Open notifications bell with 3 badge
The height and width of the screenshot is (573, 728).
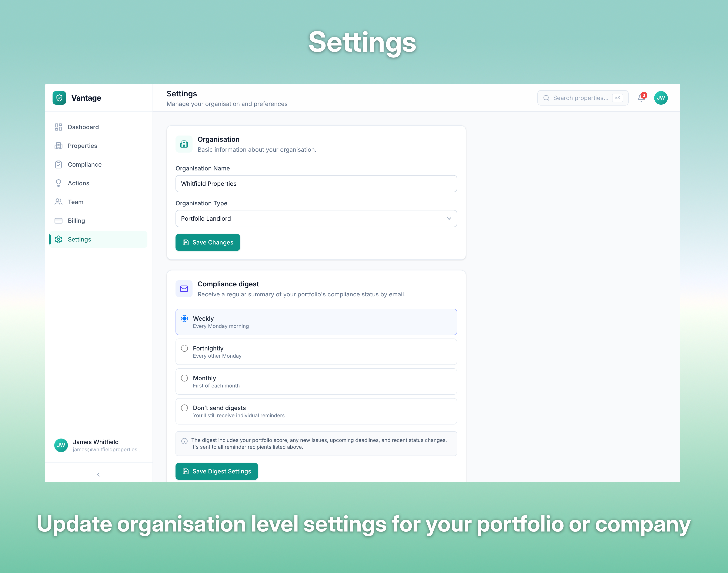click(641, 98)
